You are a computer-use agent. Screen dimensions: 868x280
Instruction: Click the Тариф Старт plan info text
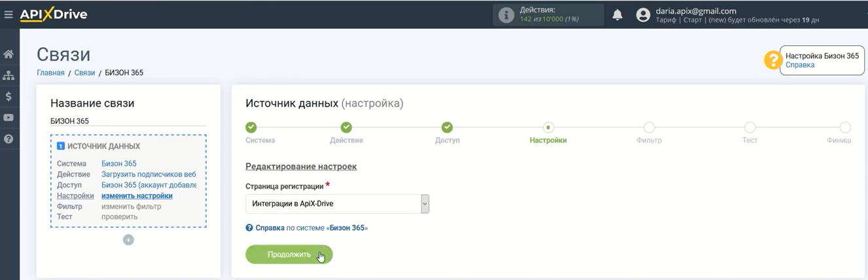point(738,20)
